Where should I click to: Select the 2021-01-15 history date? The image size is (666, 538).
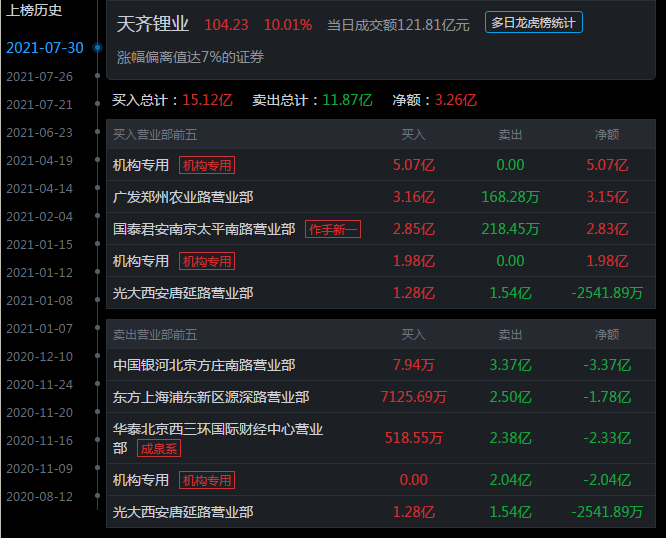[40, 245]
